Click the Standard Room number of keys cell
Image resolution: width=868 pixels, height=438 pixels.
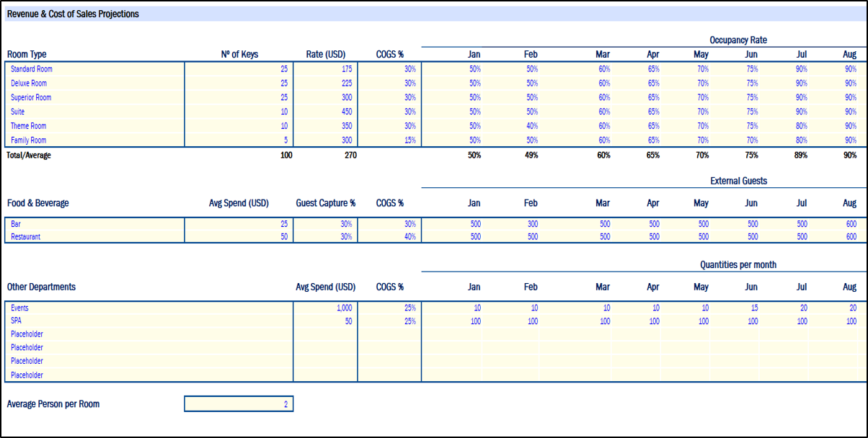[x=239, y=69]
